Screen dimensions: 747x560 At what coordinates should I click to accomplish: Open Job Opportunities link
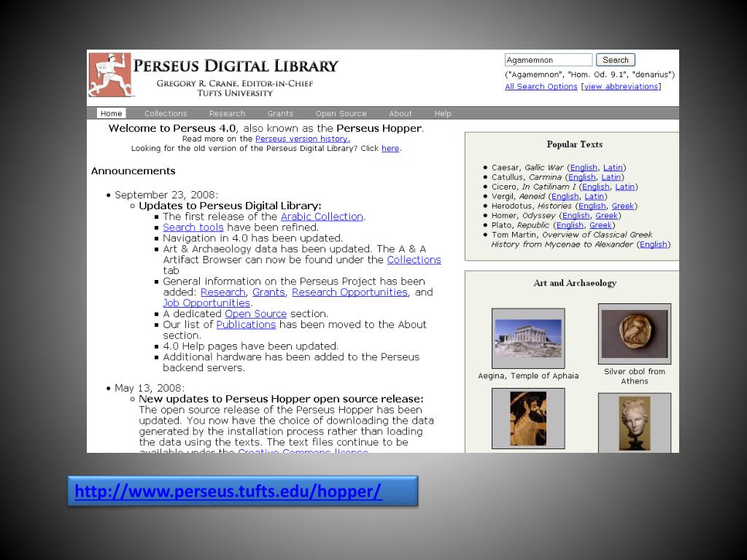[206, 303]
